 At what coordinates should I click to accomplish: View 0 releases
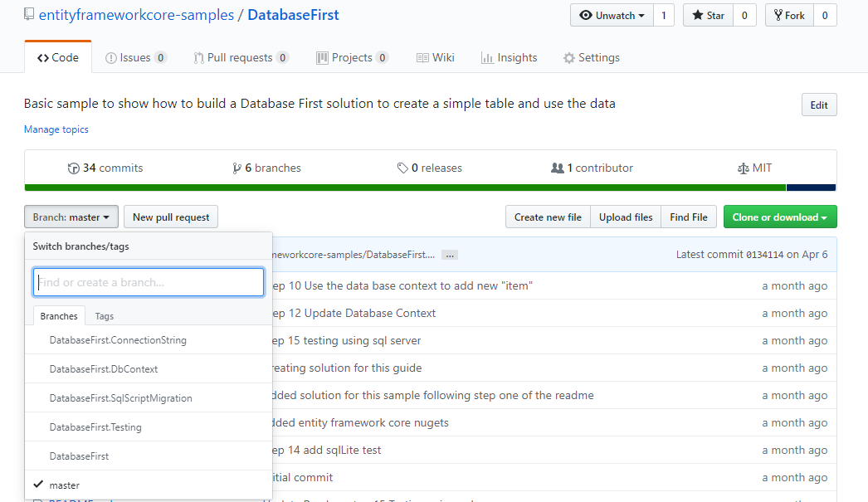point(430,168)
